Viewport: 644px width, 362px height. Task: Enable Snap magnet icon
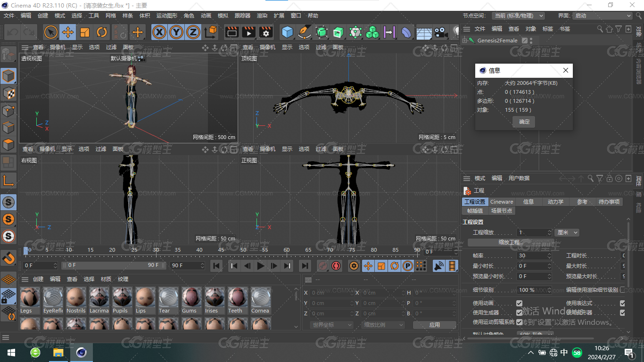(8, 258)
